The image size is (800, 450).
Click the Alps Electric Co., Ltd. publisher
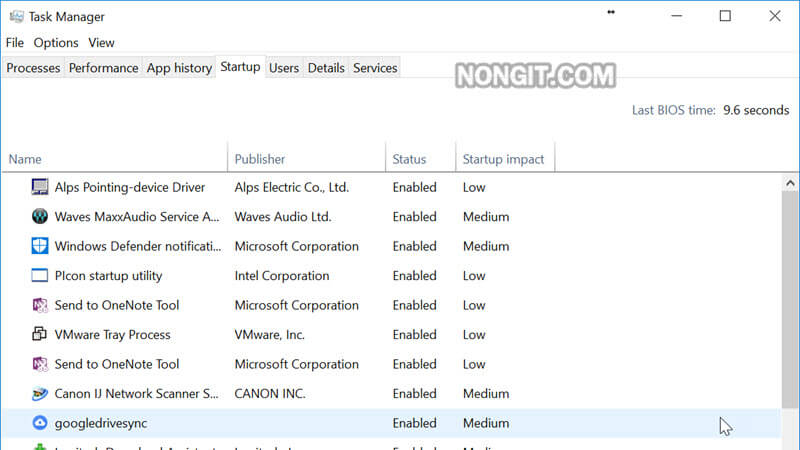tap(292, 187)
